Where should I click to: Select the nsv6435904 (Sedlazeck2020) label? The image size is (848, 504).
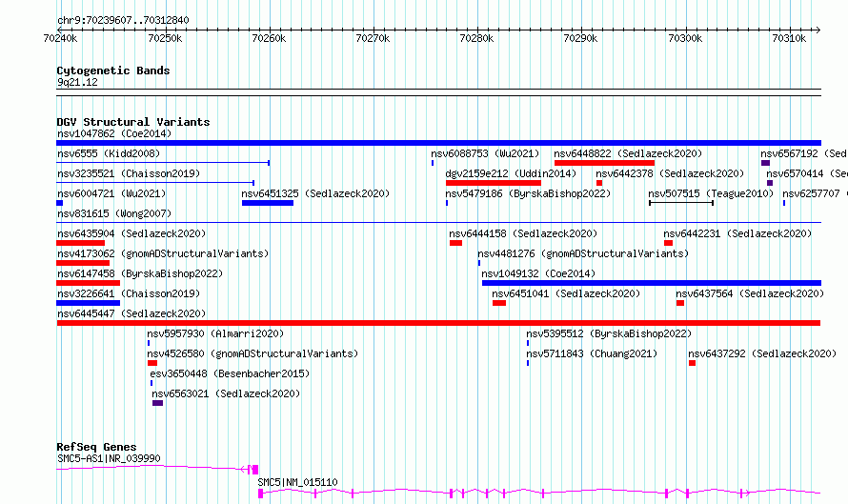click(x=131, y=233)
